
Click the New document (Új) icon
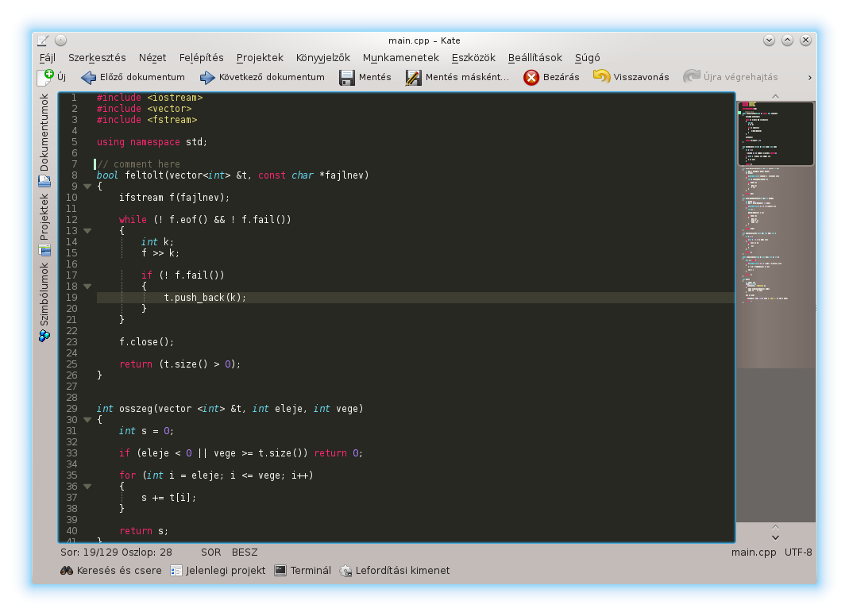(x=45, y=77)
